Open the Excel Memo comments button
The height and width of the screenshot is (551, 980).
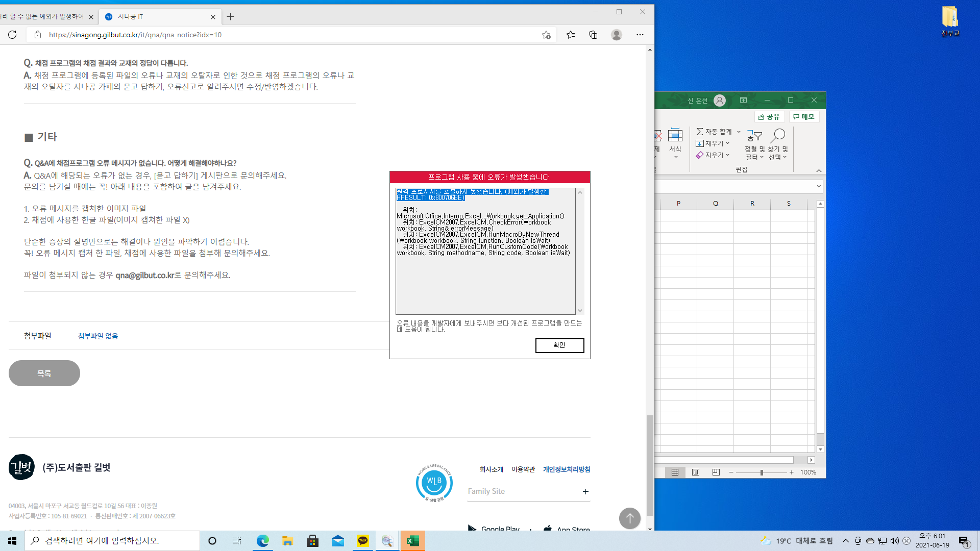(804, 117)
